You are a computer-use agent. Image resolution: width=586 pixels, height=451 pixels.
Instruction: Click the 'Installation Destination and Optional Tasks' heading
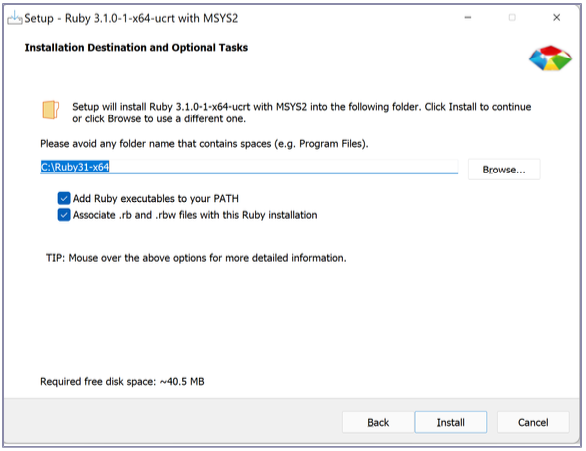click(136, 48)
